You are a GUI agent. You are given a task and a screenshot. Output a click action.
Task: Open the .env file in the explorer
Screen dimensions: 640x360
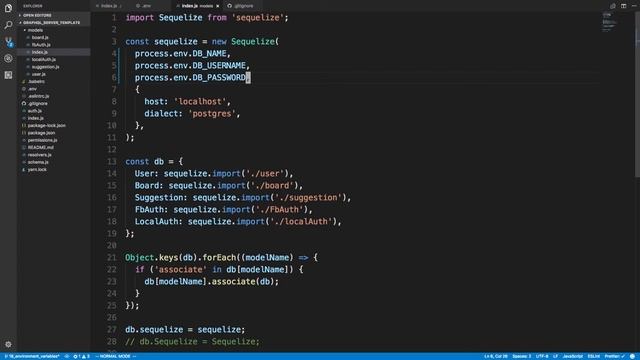tap(32, 89)
